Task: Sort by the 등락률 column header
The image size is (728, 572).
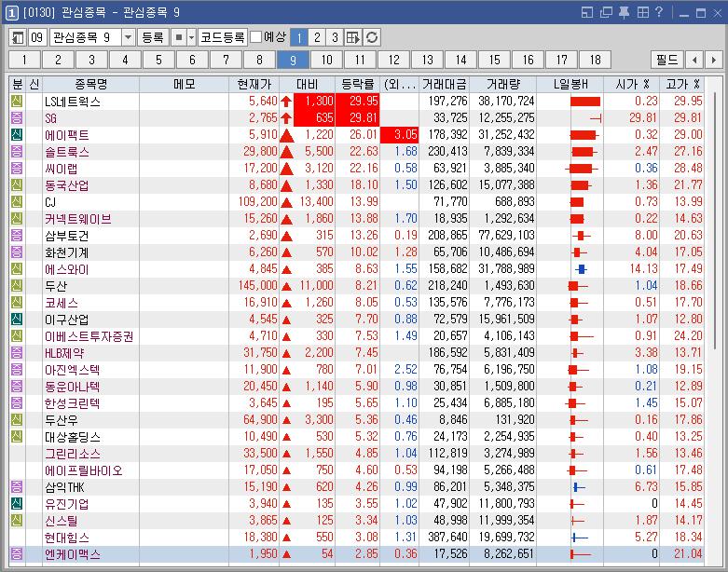Action: (x=358, y=85)
